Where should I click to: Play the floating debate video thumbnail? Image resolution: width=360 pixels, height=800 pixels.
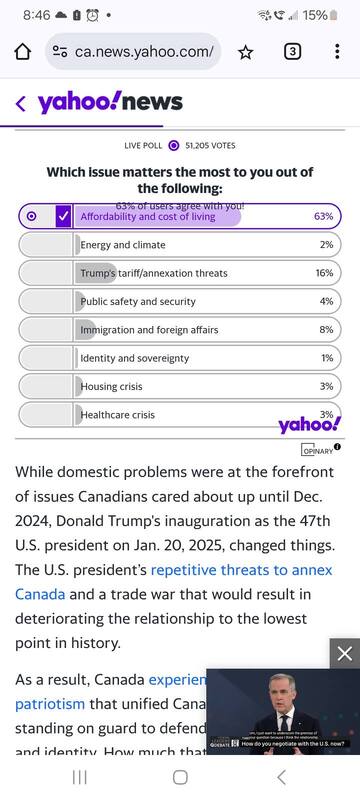pos(283,711)
